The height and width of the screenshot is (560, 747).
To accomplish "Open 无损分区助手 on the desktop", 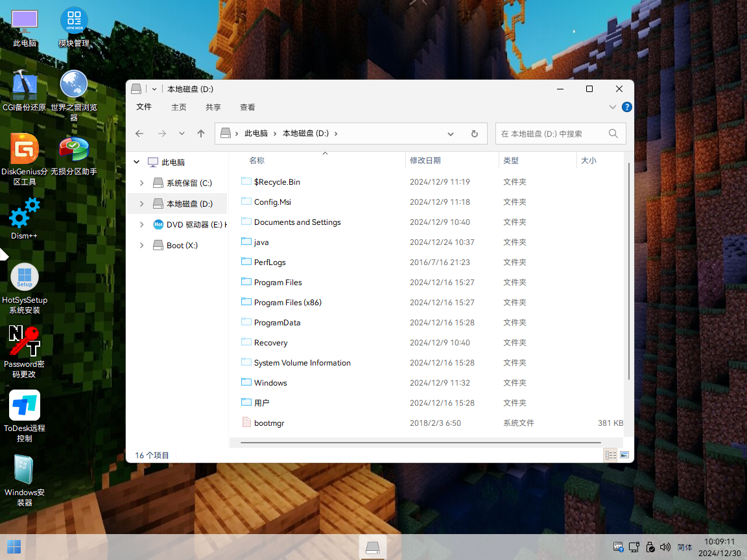I will click(74, 156).
